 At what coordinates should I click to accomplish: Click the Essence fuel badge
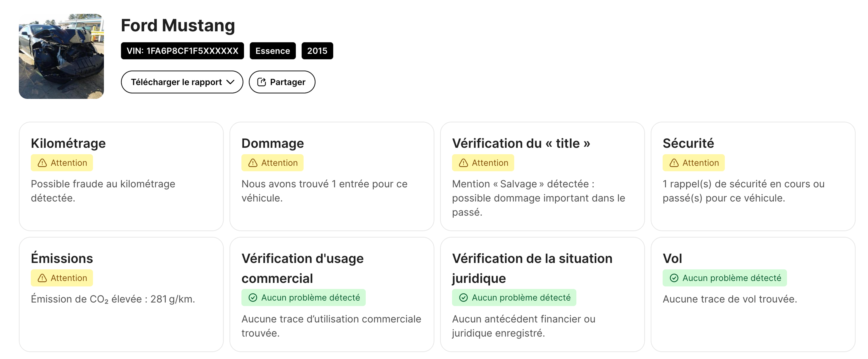point(273,51)
